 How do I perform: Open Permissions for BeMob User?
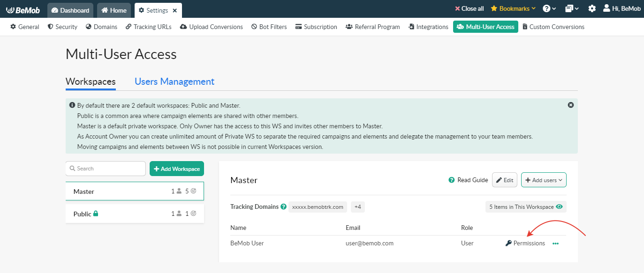(x=525, y=243)
